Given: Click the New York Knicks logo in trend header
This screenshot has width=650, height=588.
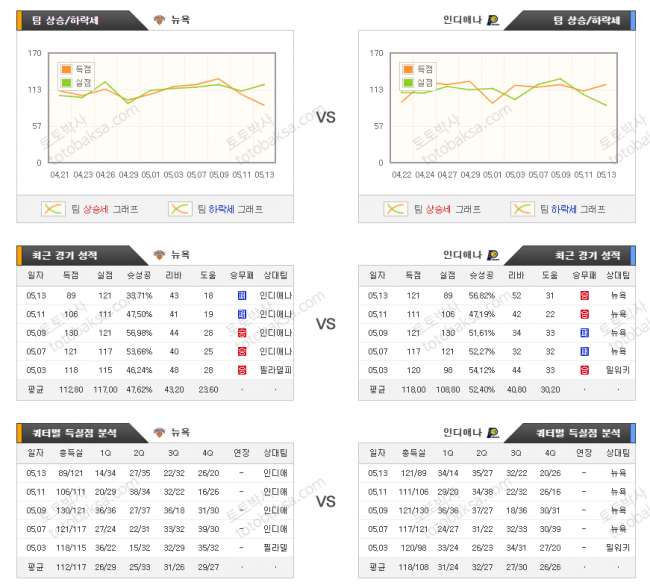Looking at the screenshot, I should pyautogui.click(x=159, y=19).
